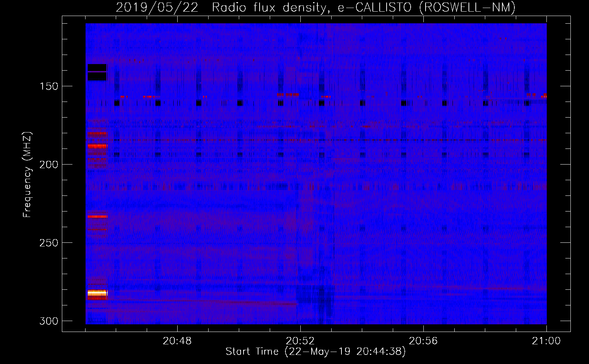The width and height of the screenshot is (589, 364).
Task: Click the 'Start Time (22-May-19 20:44:38)' label
Action: (316, 352)
